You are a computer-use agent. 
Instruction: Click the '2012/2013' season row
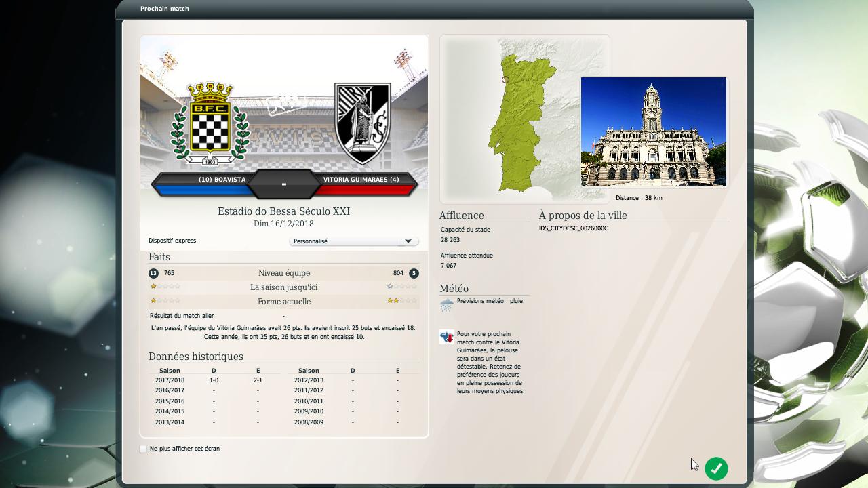click(353, 380)
